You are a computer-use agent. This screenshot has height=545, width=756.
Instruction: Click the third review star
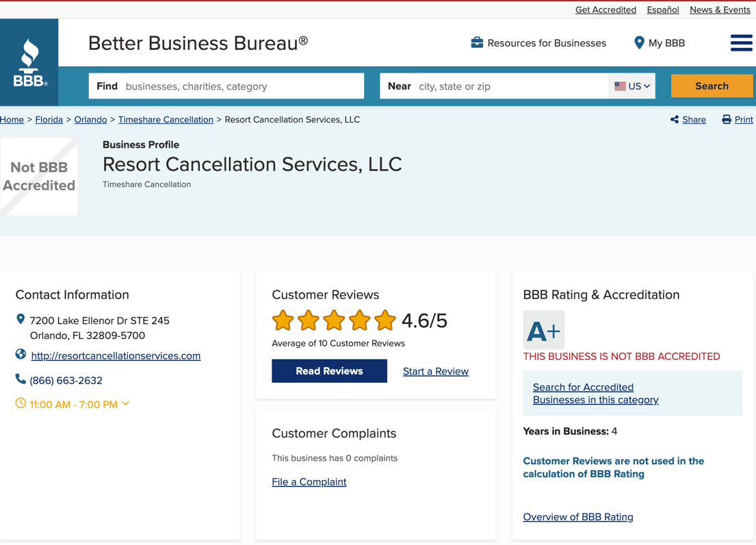tap(334, 320)
